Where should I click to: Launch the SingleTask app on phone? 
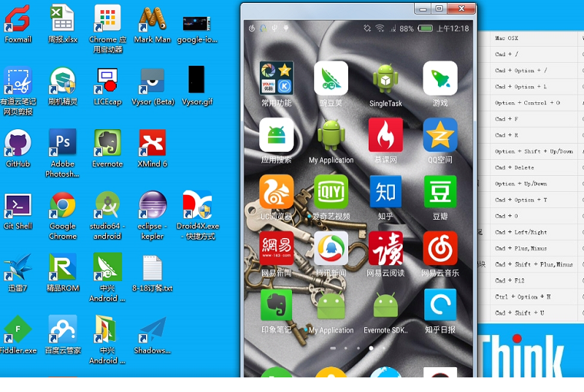[385, 78]
